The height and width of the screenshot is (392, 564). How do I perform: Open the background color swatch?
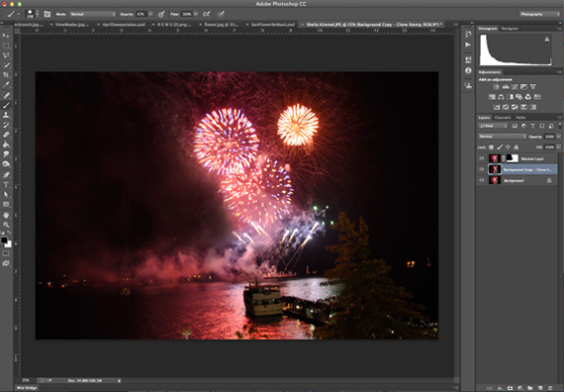8,245
